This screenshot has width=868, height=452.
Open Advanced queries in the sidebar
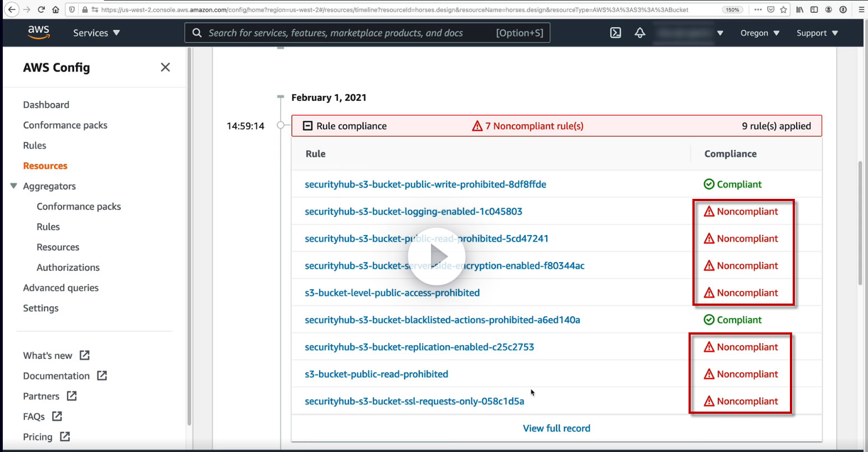coord(61,287)
